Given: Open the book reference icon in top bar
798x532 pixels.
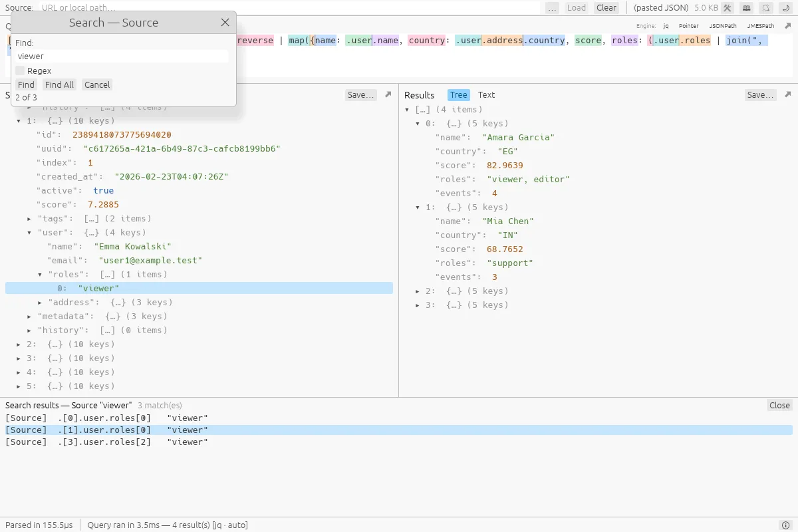Looking at the screenshot, I should point(746,8).
